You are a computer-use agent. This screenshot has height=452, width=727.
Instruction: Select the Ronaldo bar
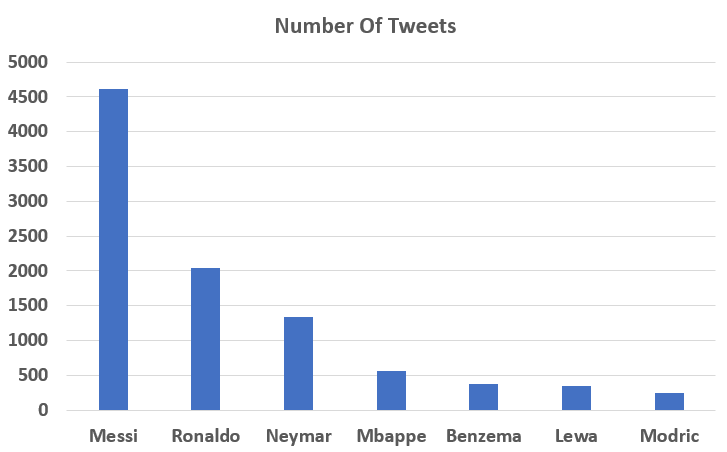(x=205, y=338)
